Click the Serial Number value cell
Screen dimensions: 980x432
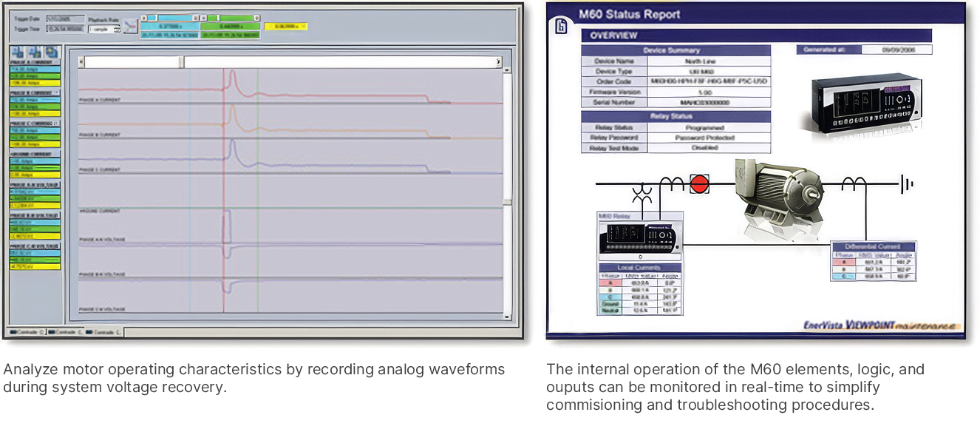(710, 103)
